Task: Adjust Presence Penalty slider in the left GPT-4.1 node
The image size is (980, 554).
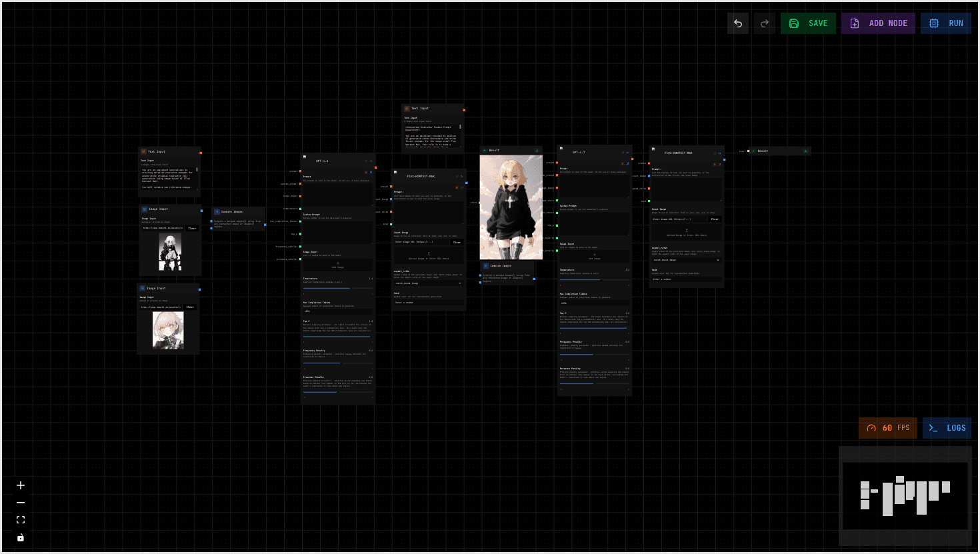Action: pyautogui.click(x=338, y=392)
